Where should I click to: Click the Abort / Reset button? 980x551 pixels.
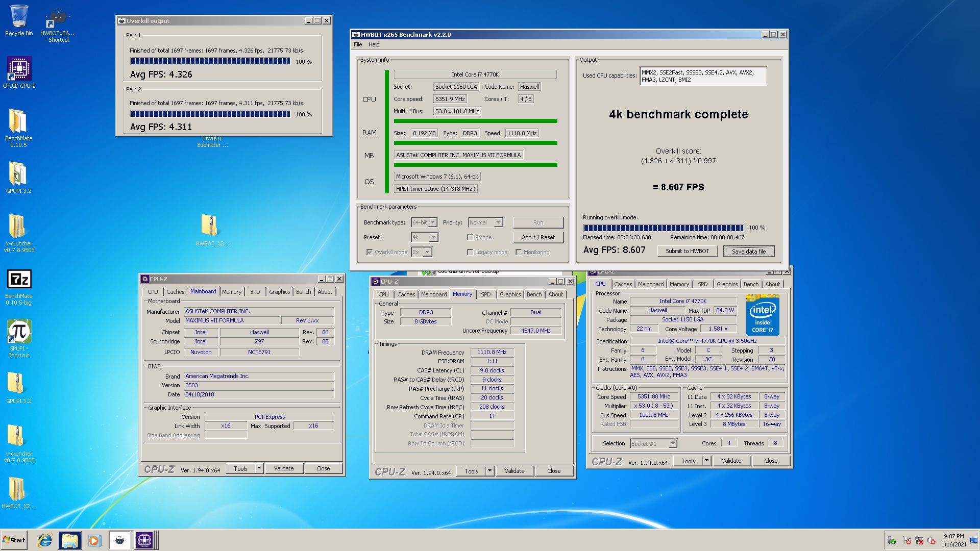point(538,237)
